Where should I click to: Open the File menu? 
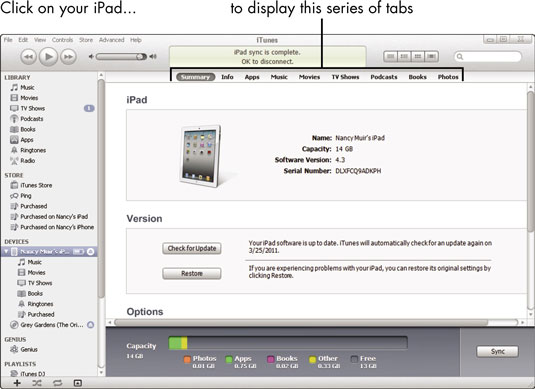pyautogui.click(x=8, y=40)
